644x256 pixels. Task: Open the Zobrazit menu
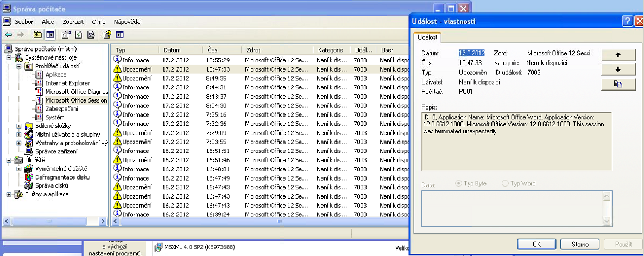[x=73, y=22]
